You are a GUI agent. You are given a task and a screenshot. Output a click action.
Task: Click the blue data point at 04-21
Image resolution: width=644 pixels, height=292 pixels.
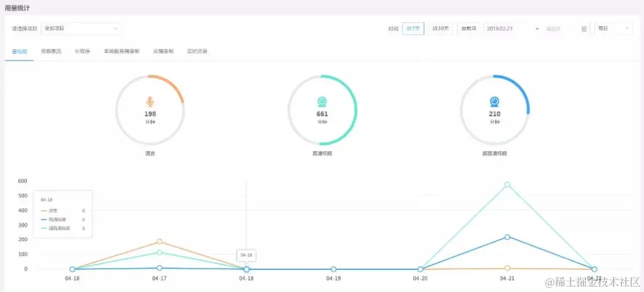pos(507,237)
